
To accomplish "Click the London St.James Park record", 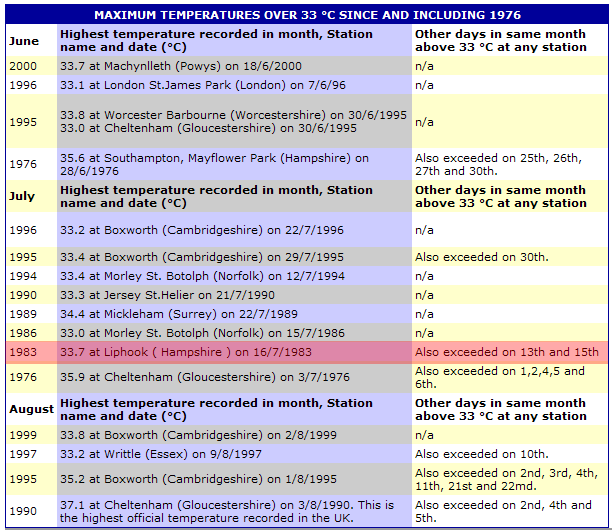I will [x=196, y=85].
